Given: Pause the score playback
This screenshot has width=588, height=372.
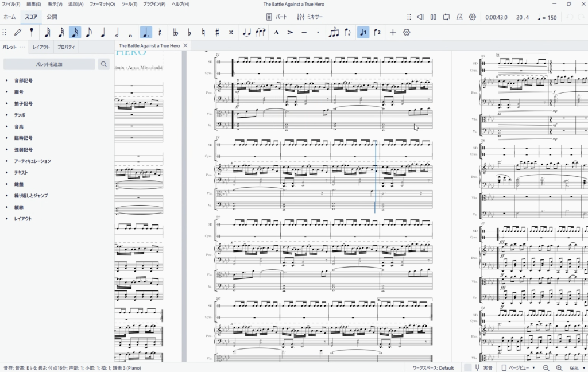Looking at the screenshot, I should (x=433, y=17).
